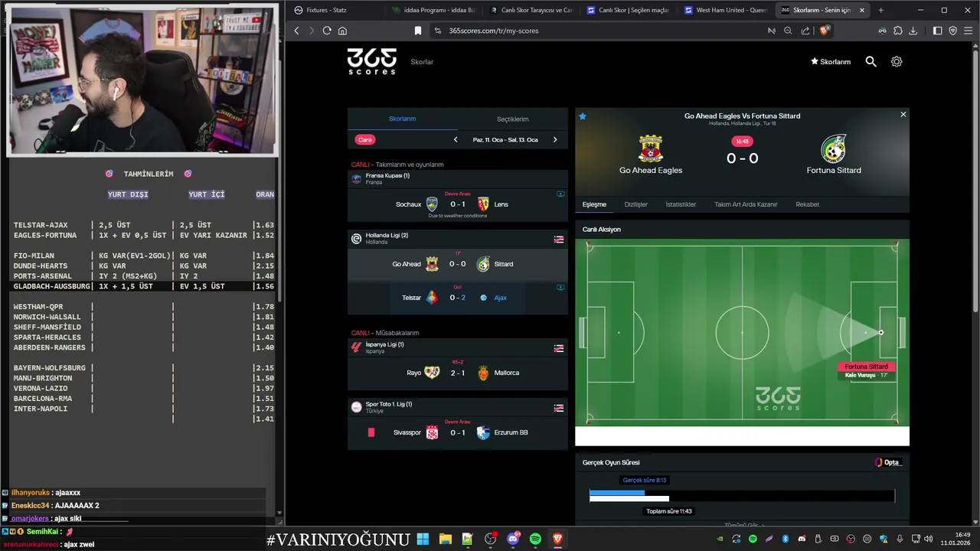Switch to iddaa Programı browser tab

[x=433, y=10]
